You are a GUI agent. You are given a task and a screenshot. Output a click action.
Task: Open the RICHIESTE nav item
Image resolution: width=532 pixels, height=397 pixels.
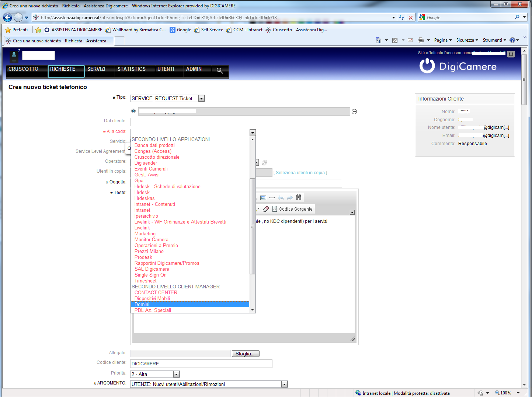[66, 71]
